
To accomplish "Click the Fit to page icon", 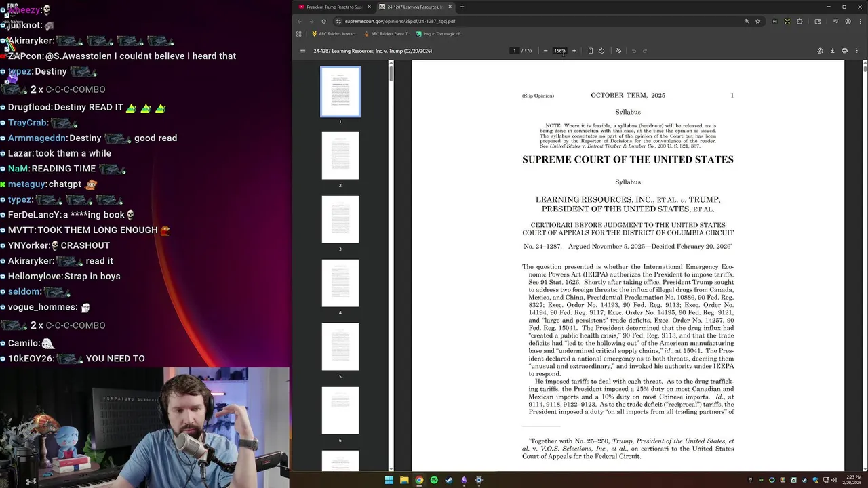I will [x=591, y=51].
